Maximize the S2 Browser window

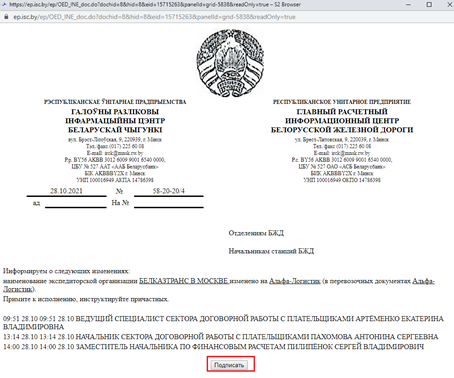point(429,5)
